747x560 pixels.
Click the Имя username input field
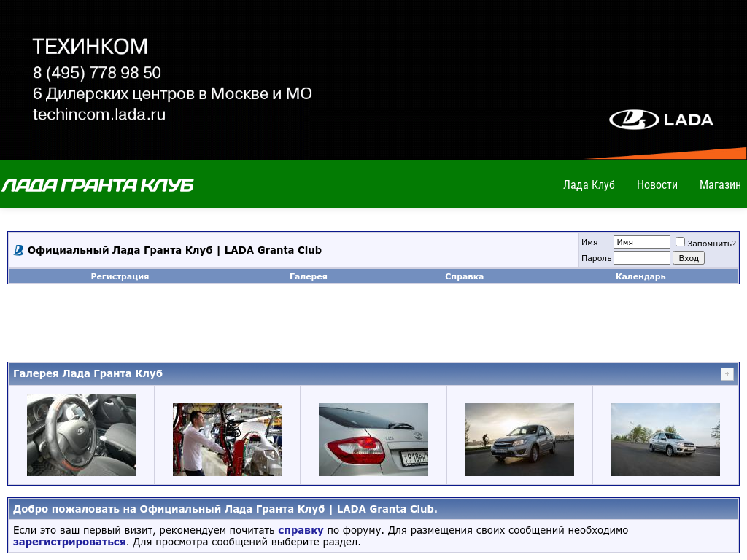point(641,242)
